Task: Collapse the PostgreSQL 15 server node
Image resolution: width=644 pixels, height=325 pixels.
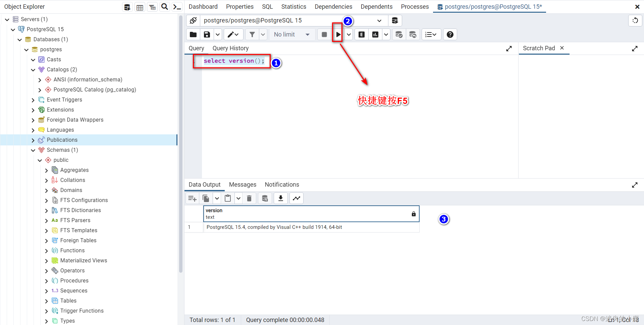Action: coord(13,29)
